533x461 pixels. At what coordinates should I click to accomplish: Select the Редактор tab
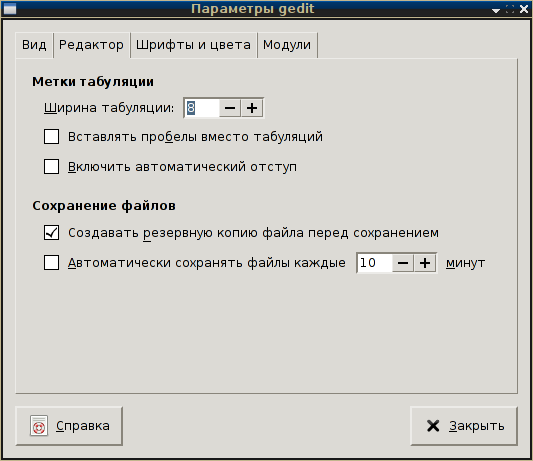91,45
